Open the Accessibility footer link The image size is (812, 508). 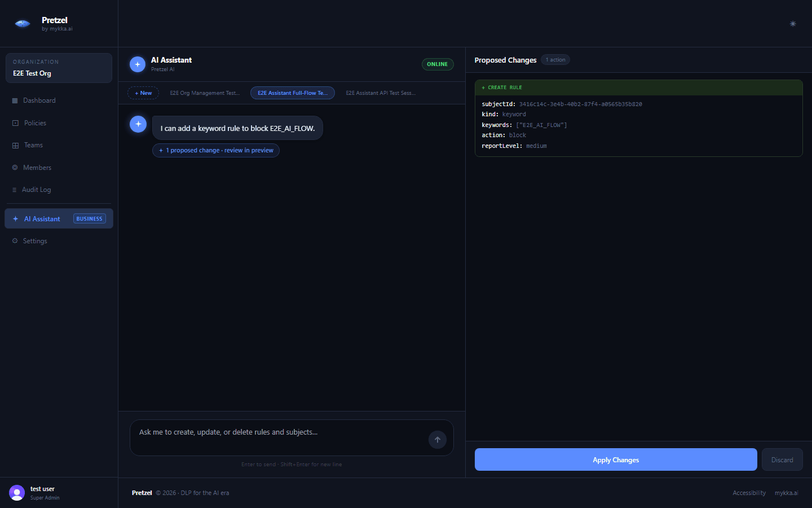click(749, 493)
